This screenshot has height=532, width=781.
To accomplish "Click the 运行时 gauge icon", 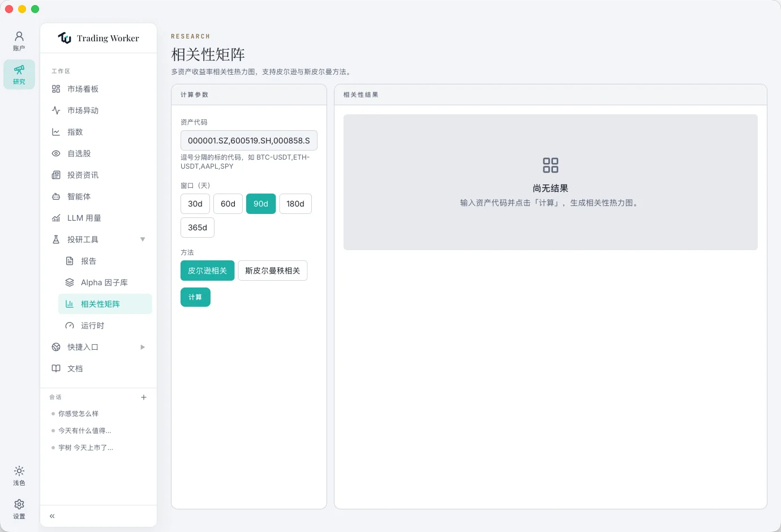I will (x=70, y=325).
